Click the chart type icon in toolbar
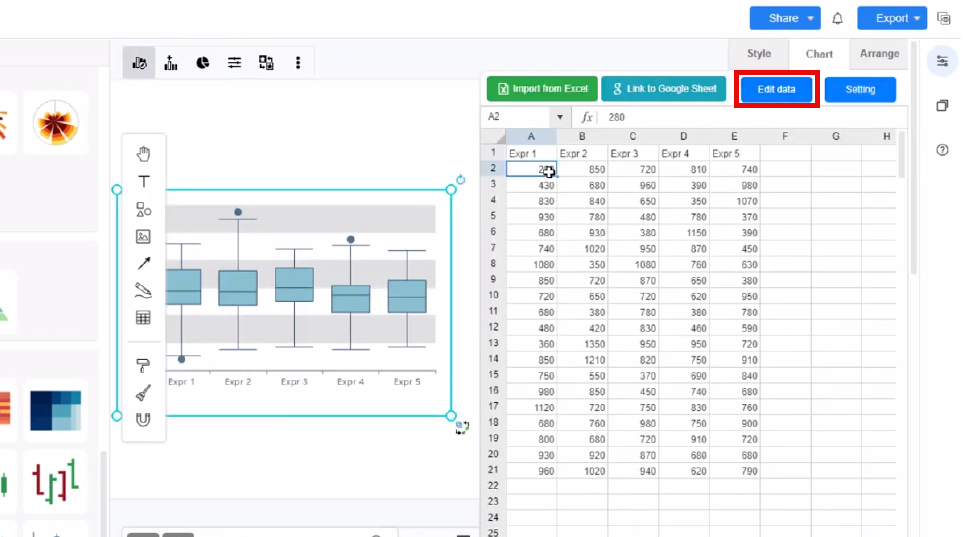963x537 pixels. [139, 63]
